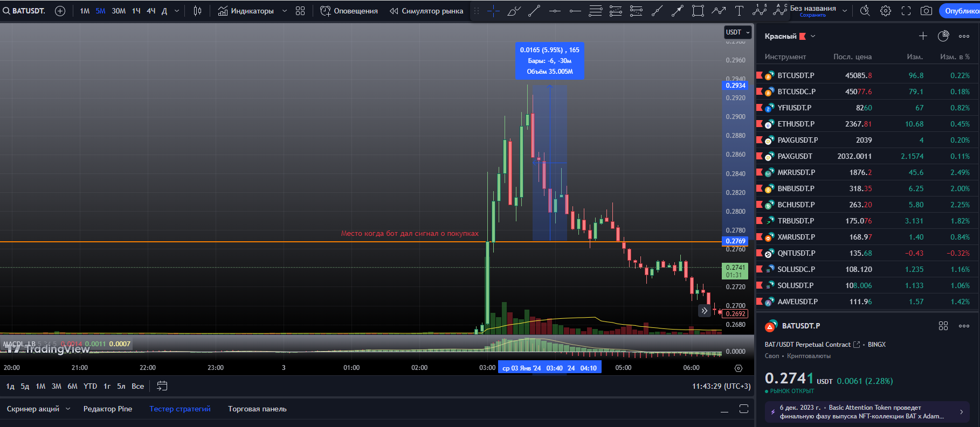
Task: Open the watchlist advanced view pie icon
Action: click(943, 36)
